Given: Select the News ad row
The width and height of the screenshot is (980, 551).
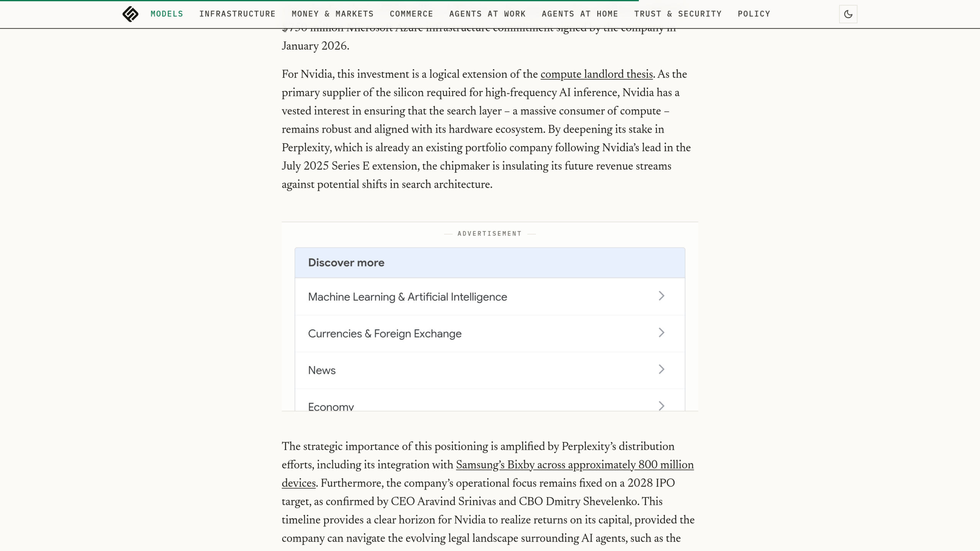Looking at the screenshot, I should (x=490, y=370).
